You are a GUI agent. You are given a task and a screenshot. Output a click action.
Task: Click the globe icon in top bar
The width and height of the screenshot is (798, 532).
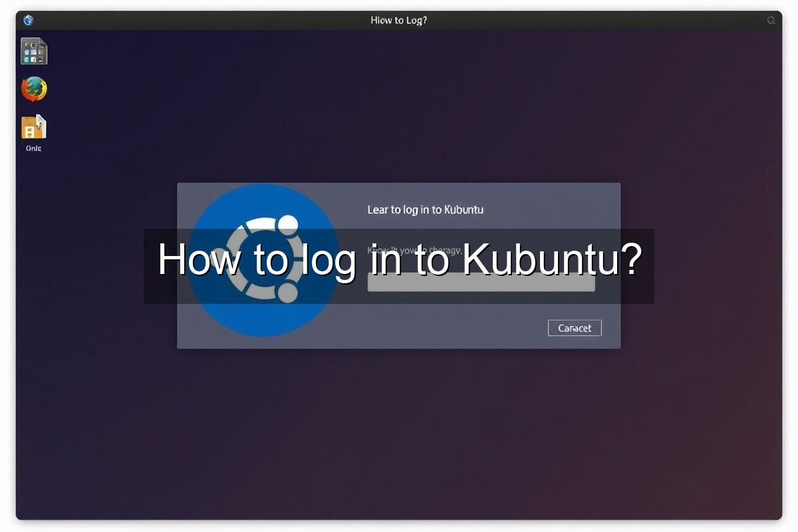point(28,20)
